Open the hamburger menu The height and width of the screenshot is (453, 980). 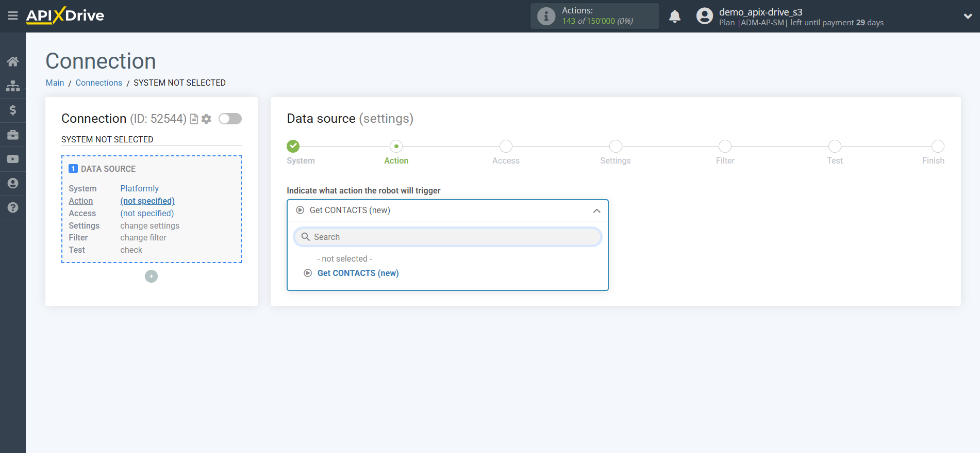pos(13,16)
